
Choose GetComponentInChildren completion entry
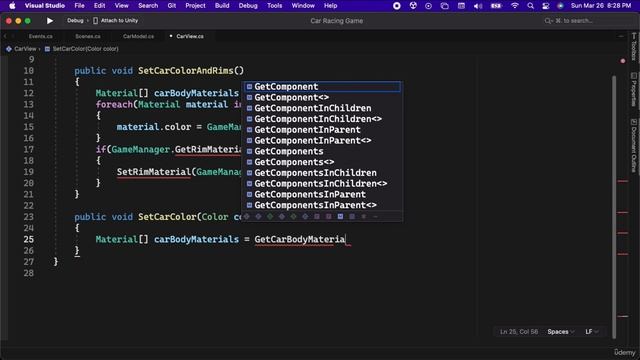322,108
